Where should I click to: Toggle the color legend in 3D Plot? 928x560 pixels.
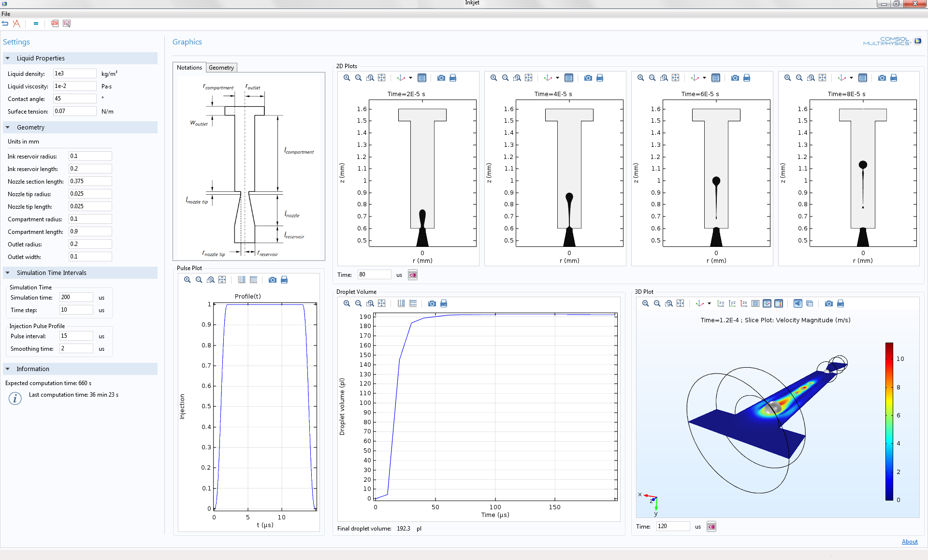point(779,303)
